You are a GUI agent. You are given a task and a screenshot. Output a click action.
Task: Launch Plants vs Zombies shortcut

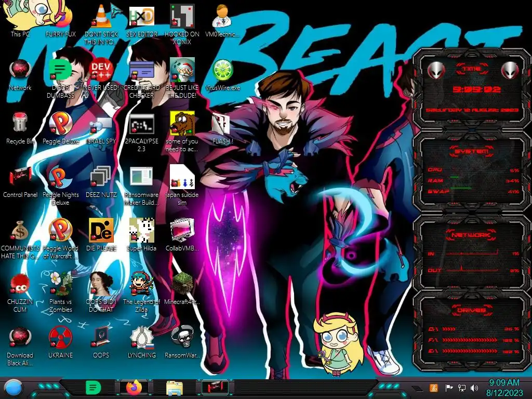click(x=61, y=292)
